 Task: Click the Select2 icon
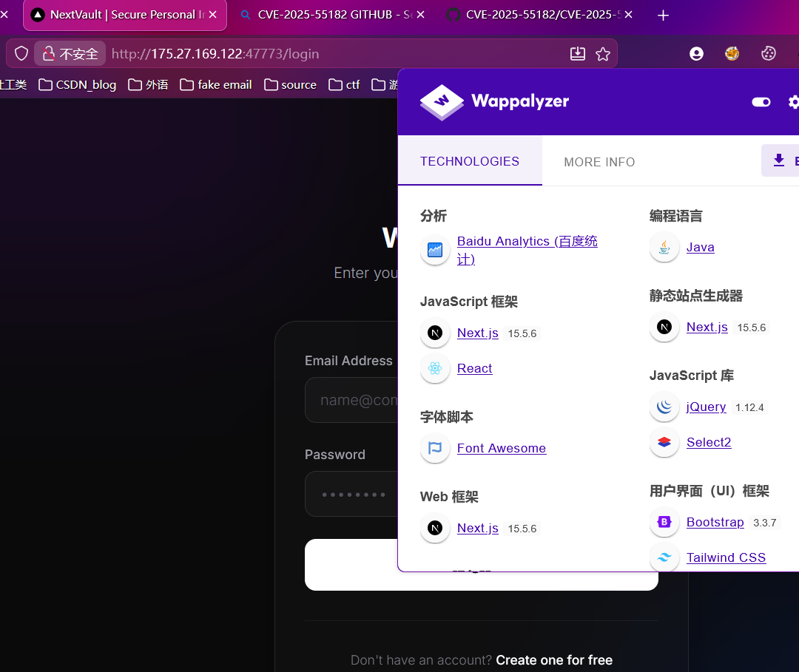(664, 442)
